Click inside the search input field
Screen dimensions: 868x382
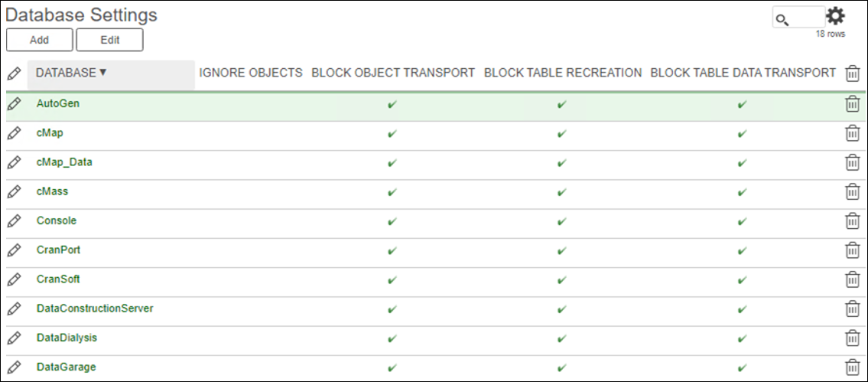click(x=799, y=18)
